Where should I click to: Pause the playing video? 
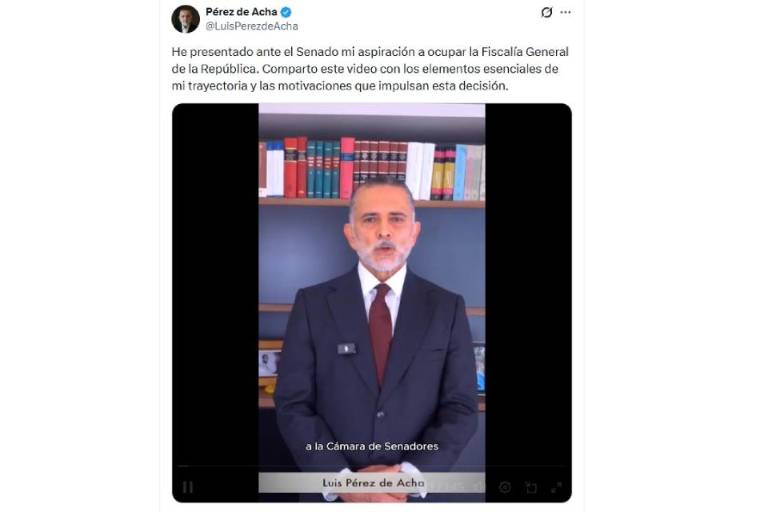[x=188, y=487]
